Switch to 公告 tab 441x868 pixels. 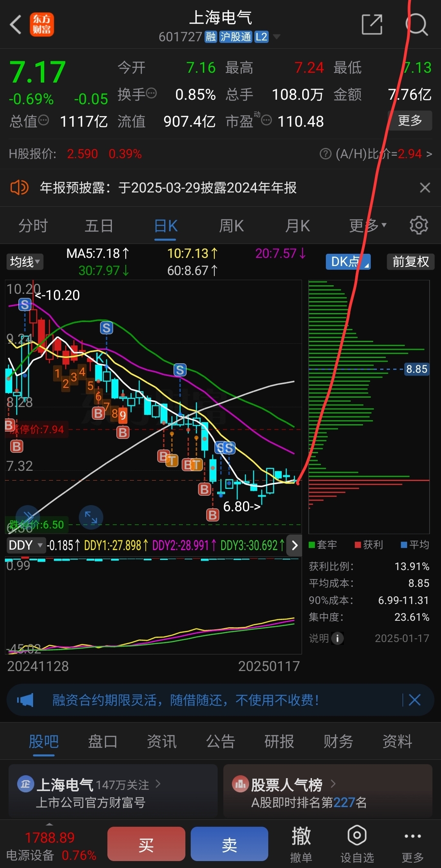click(x=220, y=741)
